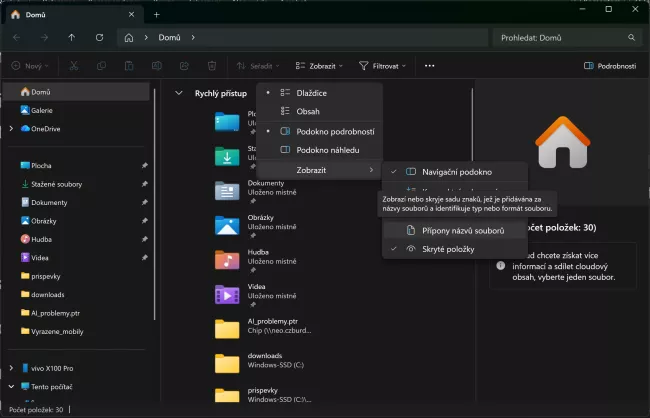650x418 pixels.
Task: Click the up arrow navigation button
Action: coord(71,38)
